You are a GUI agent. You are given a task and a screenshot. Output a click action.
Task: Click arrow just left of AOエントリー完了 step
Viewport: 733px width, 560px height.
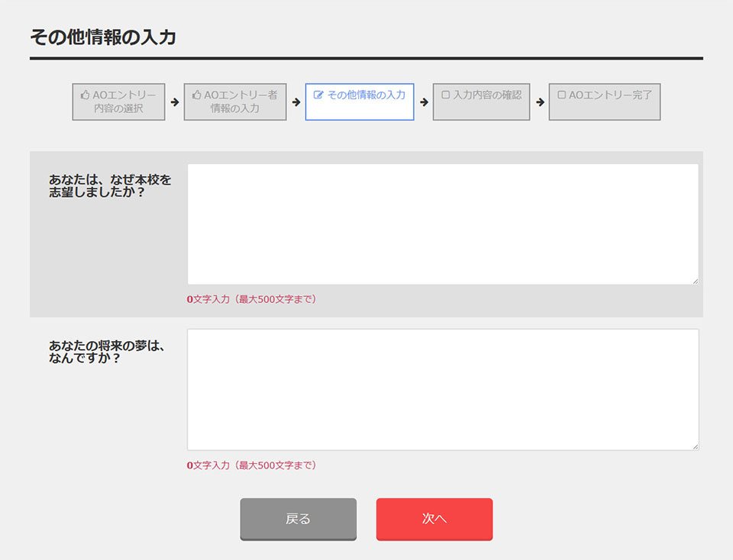click(x=540, y=102)
